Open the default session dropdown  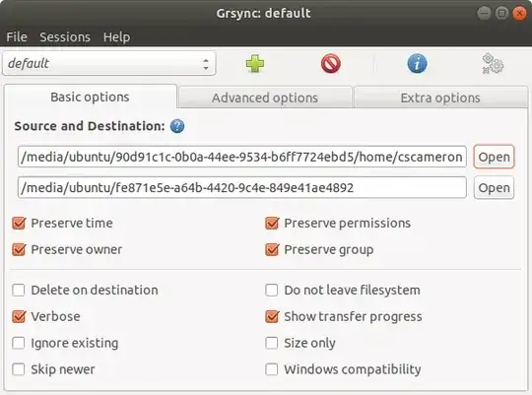pyautogui.click(x=109, y=63)
